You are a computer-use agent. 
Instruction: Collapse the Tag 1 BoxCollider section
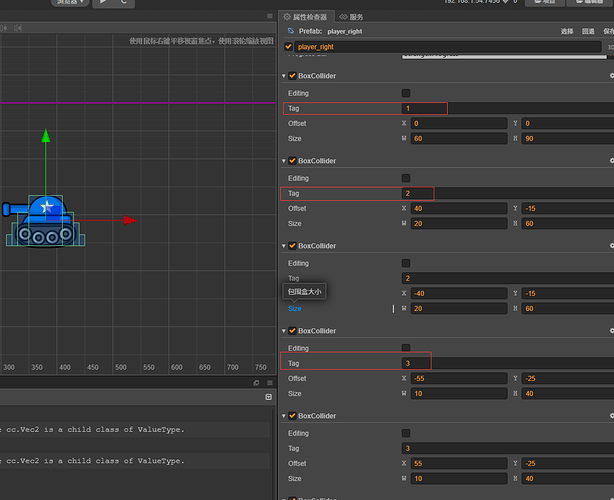[283, 76]
